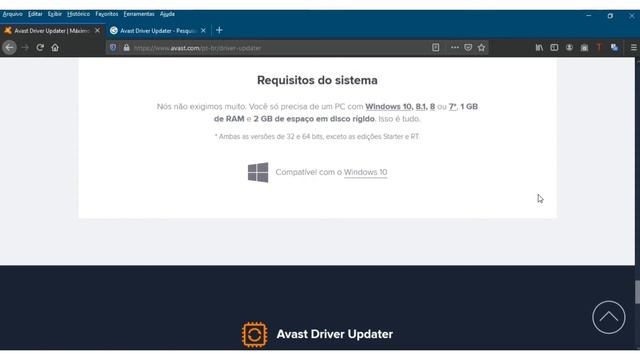Click the page vertical scrollbar thumb
This screenshot has height=360, width=640.
[637, 292]
